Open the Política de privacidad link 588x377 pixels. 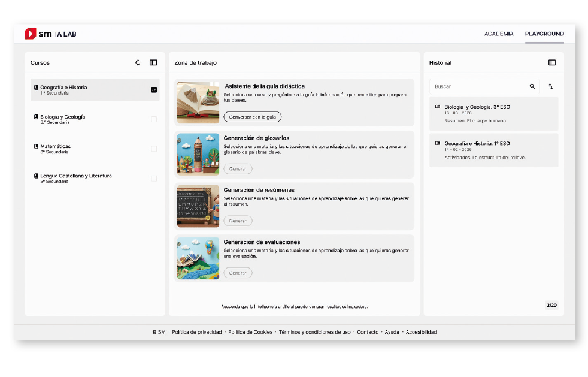pos(196,332)
